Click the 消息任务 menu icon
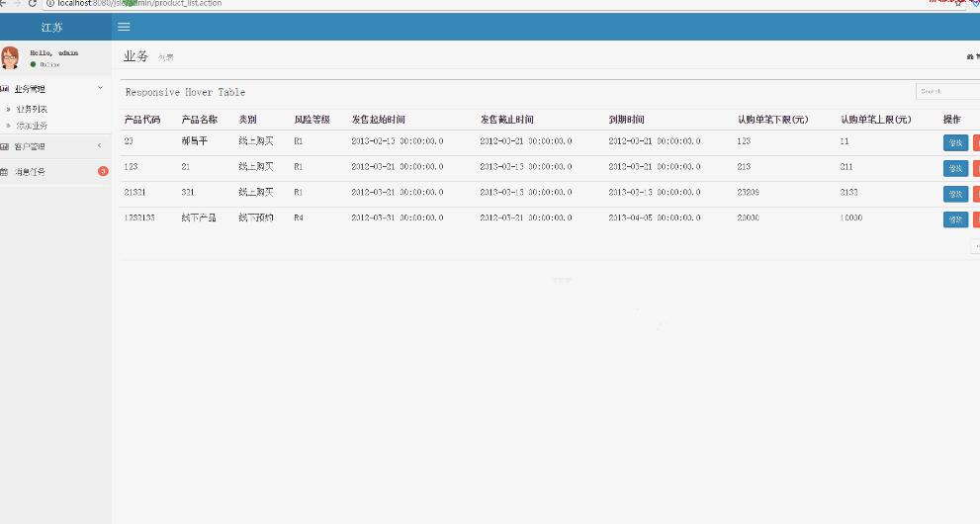The height and width of the screenshot is (524, 980). pyautogui.click(x=4, y=172)
